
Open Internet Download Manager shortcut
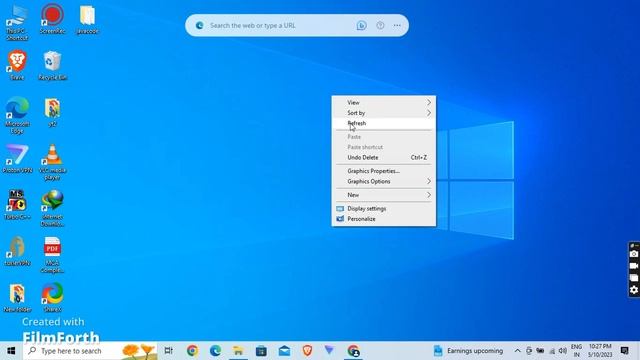(52, 209)
